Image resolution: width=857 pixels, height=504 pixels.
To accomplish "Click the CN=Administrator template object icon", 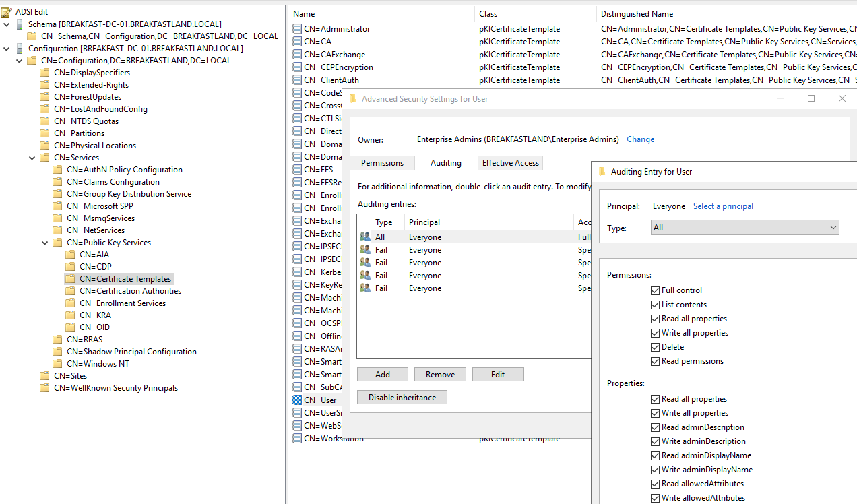I will 297,29.
